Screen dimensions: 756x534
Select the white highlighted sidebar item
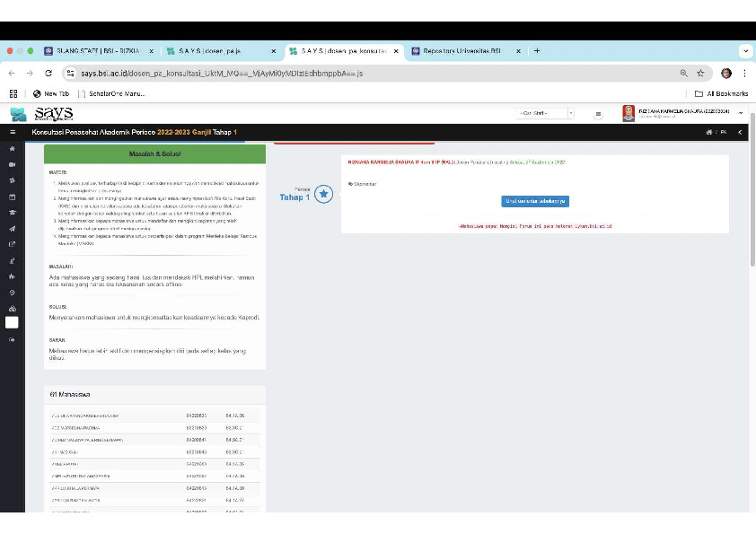tap(12, 322)
